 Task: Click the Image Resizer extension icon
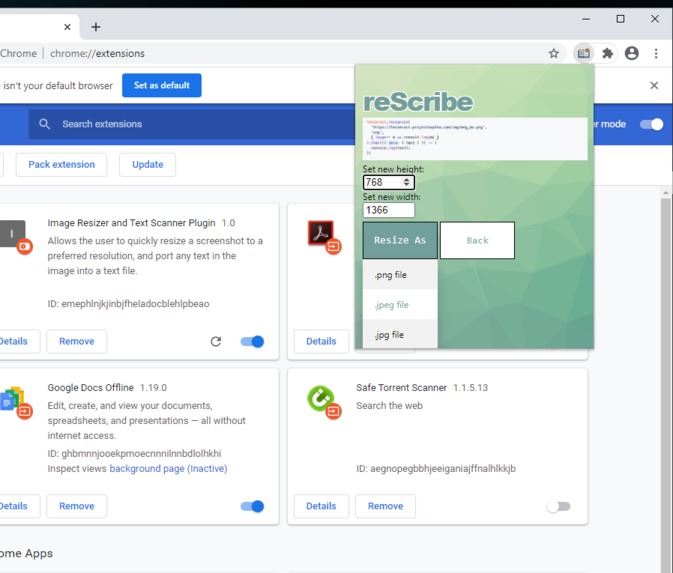(x=16, y=237)
